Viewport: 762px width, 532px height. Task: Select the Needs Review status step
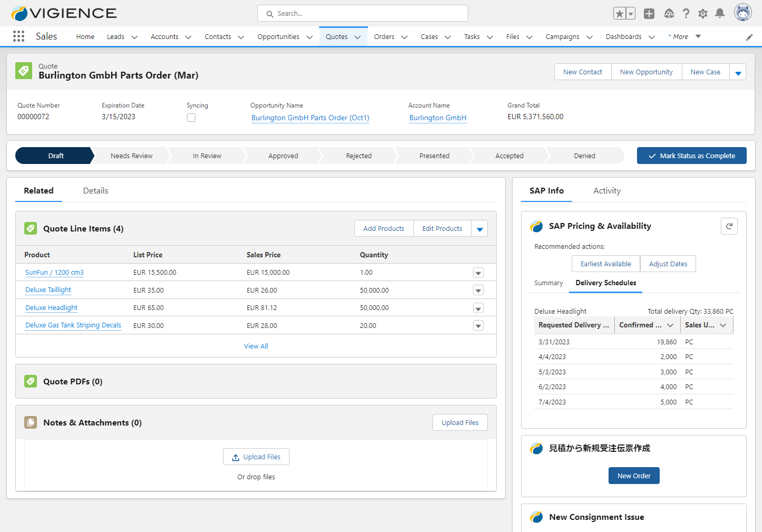click(131, 156)
